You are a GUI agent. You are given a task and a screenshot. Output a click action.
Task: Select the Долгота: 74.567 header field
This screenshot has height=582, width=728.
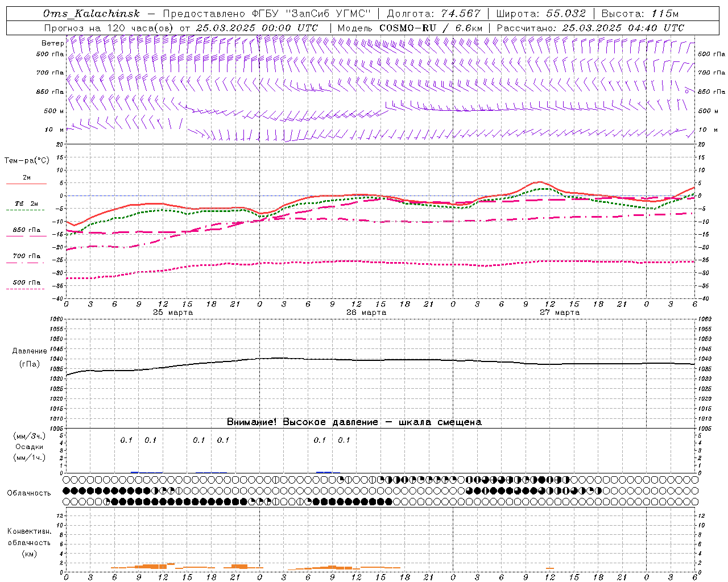coord(433,14)
